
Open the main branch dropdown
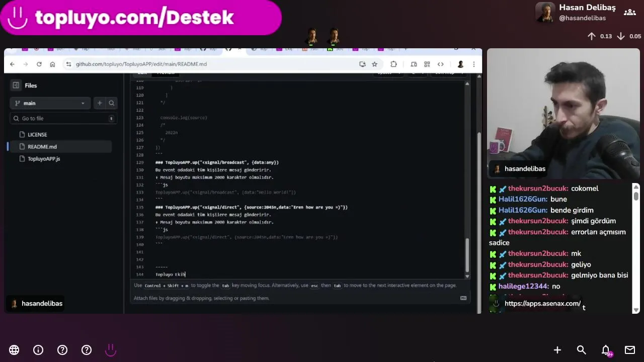point(50,103)
